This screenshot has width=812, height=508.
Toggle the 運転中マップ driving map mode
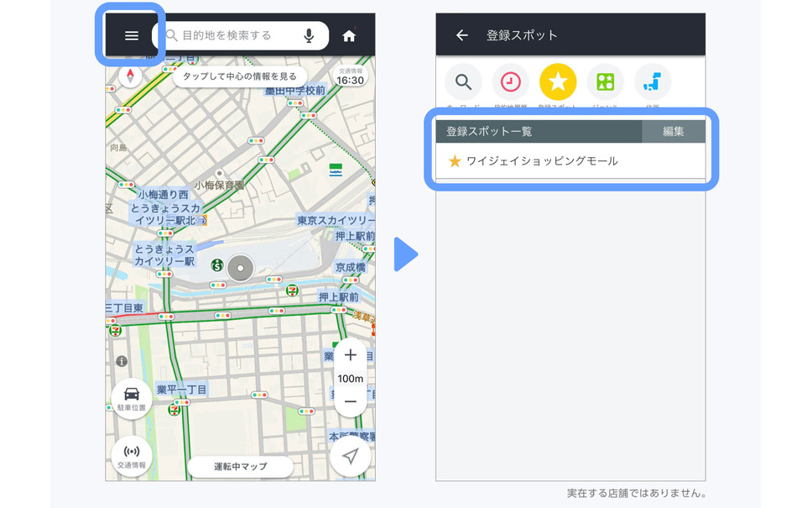(x=240, y=466)
